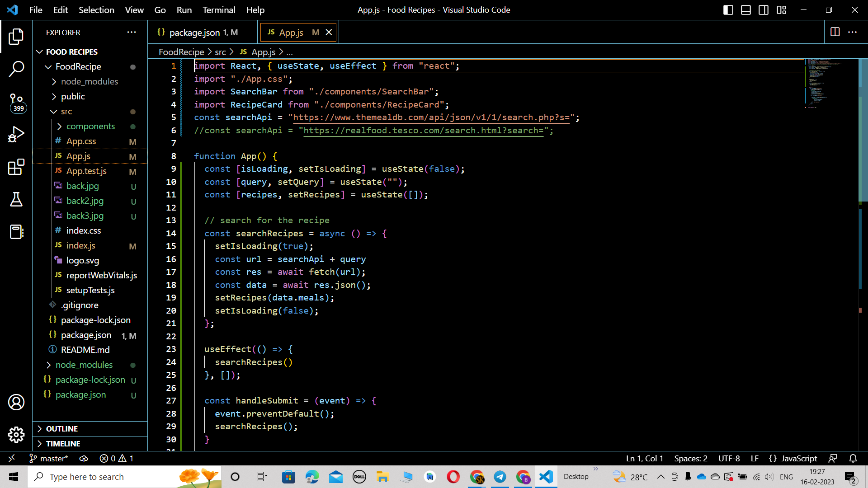Image resolution: width=868 pixels, height=488 pixels.
Task: Click the master* git branch indicator
Action: click(x=49, y=458)
